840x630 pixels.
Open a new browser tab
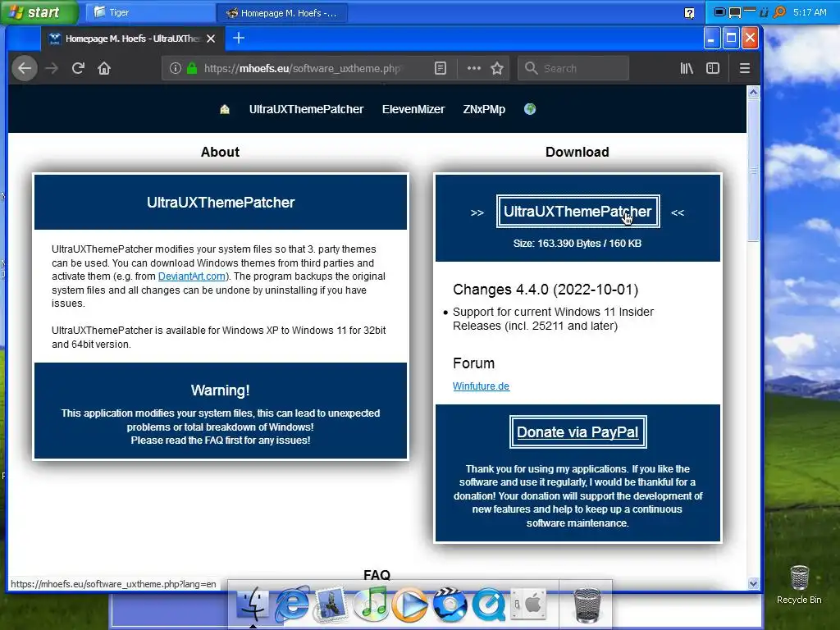point(239,38)
